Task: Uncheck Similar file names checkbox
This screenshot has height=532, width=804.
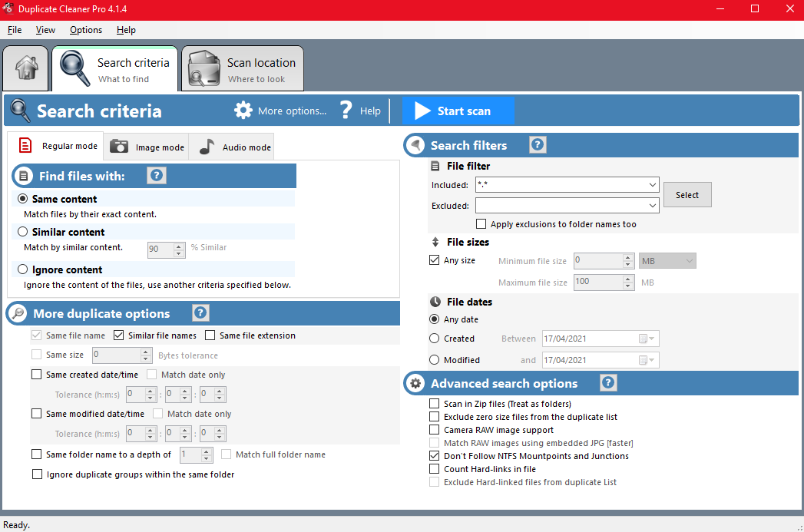Action: [118, 335]
